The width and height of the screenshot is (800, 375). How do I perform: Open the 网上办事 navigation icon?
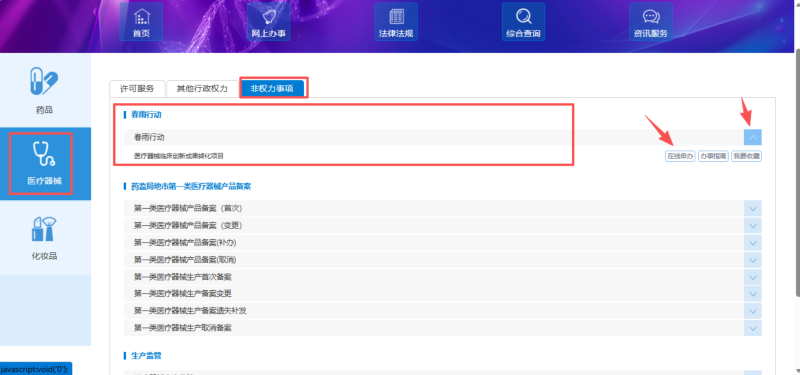click(268, 21)
